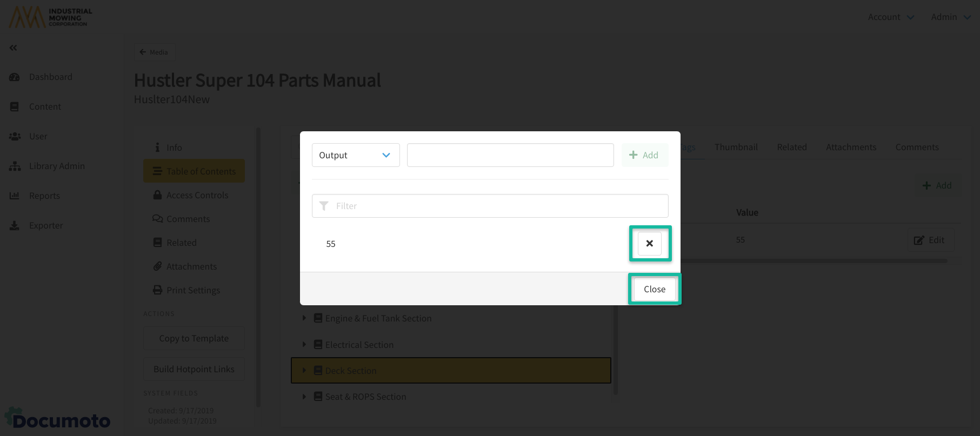Screen dimensions: 980x436
Task: Select the Deck Section row
Action: [x=450, y=371]
